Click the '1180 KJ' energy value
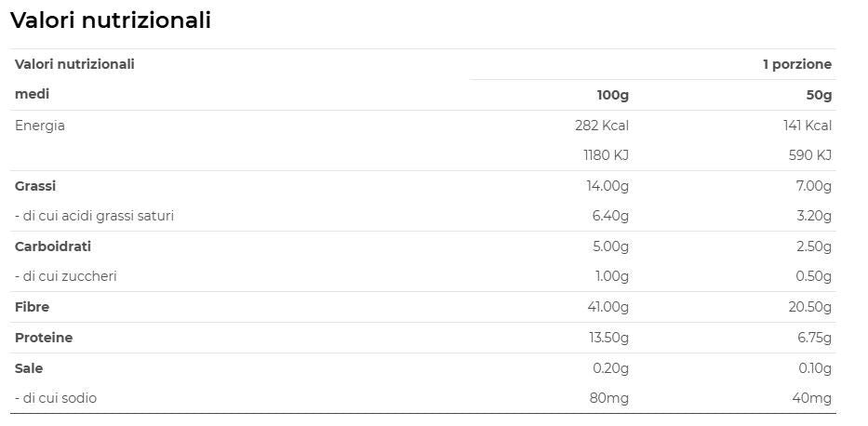The width and height of the screenshot is (868, 426). (x=606, y=155)
